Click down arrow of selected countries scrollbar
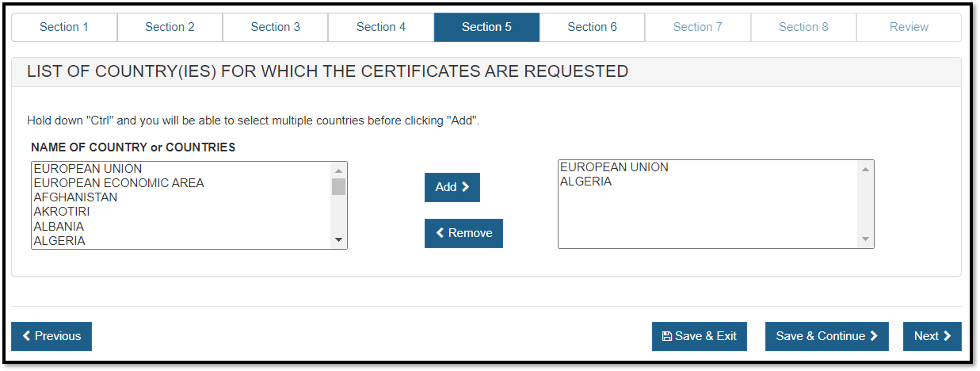This screenshot has width=980, height=371. tap(865, 239)
